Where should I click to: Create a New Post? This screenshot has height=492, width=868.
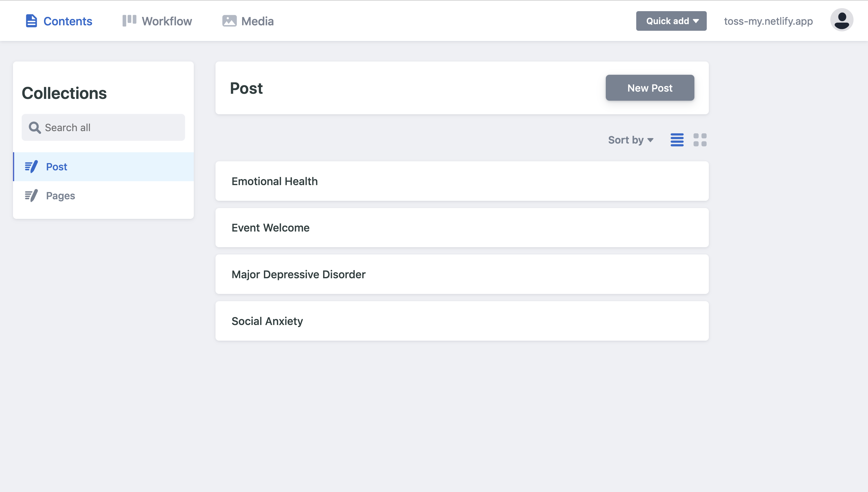click(x=650, y=88)
